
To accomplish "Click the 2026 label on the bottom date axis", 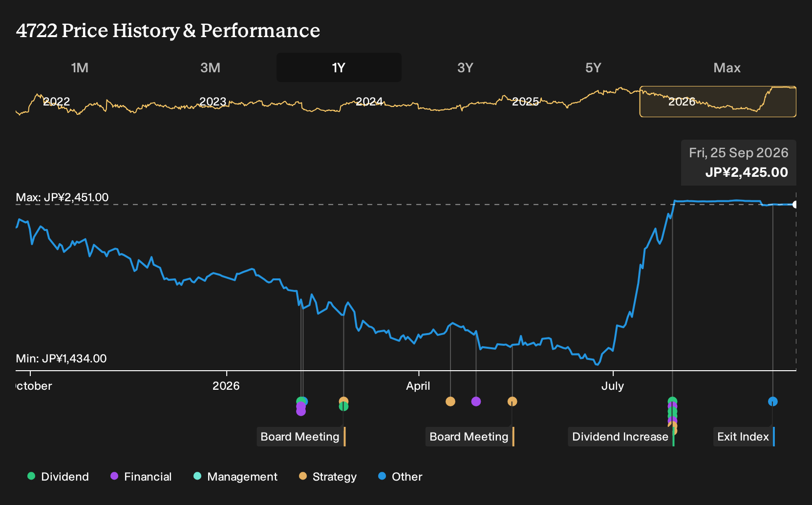I will pyautogui.click(x=226, y=386).
